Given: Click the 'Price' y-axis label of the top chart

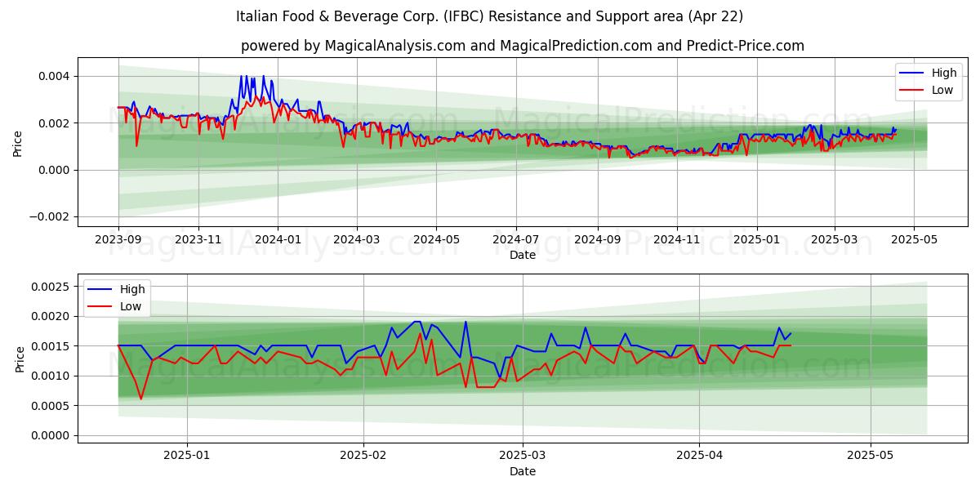Looking at the screenshot, I should click(x=18, y=142).
